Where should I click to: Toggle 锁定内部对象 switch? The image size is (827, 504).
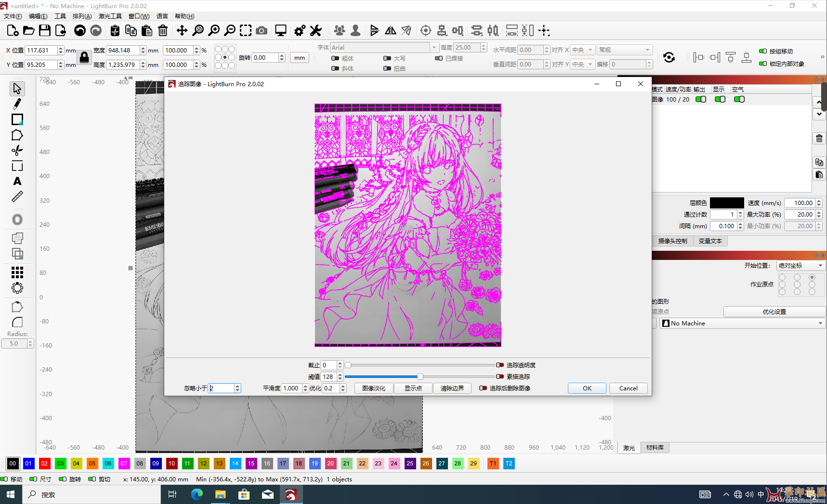click(763, 64)
